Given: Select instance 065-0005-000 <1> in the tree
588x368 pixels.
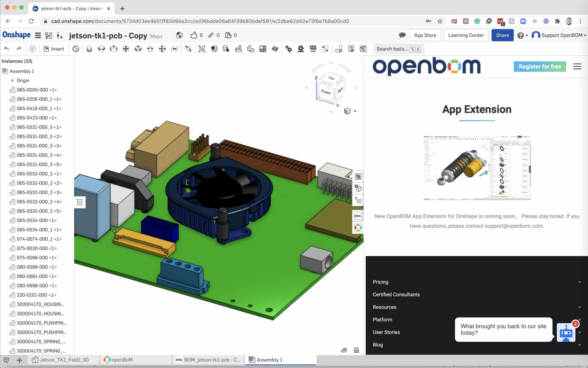Looking at the screenshot, I should click(x=37, y=90).
